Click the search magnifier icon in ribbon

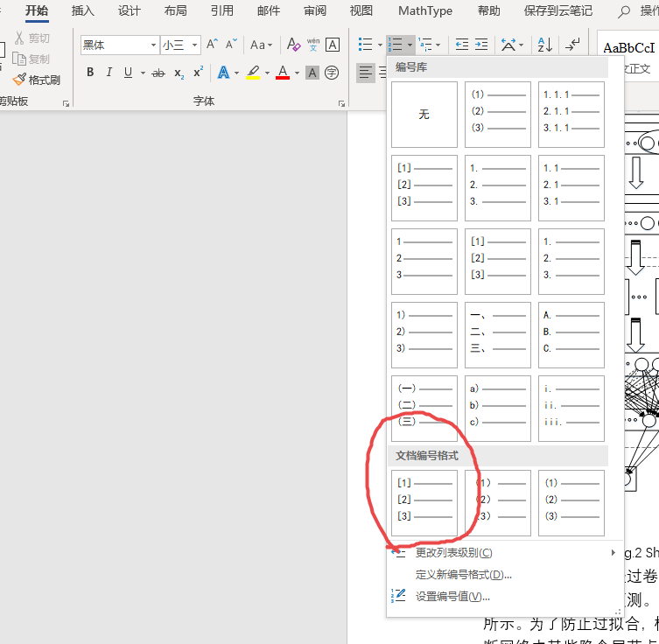(x=624, y=11)
